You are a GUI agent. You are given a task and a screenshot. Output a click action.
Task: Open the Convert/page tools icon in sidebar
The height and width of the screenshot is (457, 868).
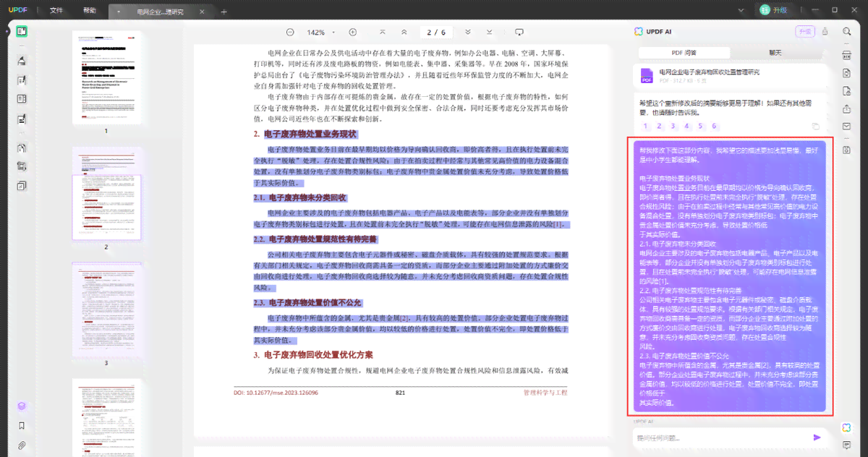pos(22,148)
